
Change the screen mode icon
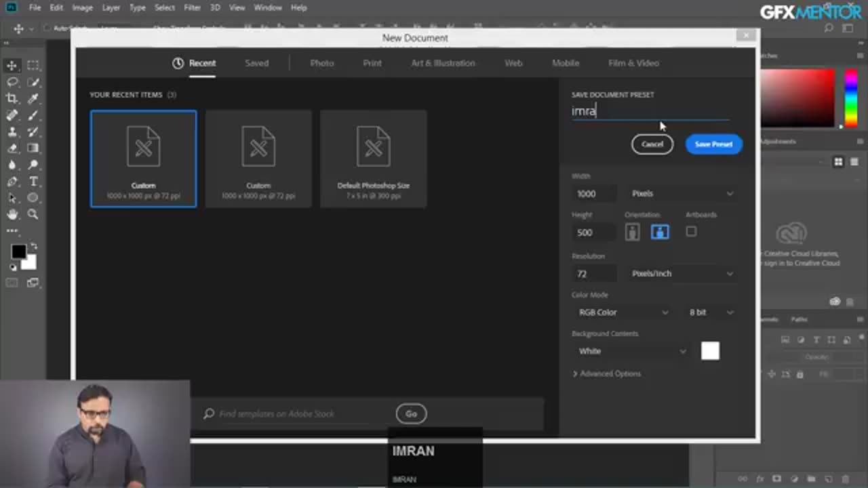tap(33, 283)
